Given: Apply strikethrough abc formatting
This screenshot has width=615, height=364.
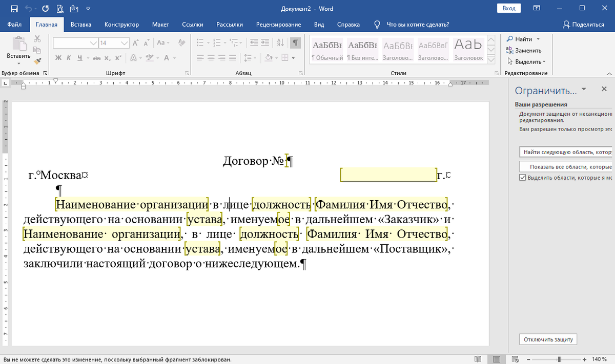Looking at the screenshot, I should (96, 58).
